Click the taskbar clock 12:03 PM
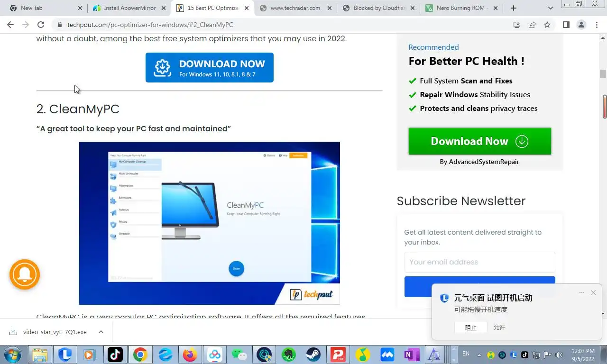Viewport: 607px width, 364px height. coord(583,355)
